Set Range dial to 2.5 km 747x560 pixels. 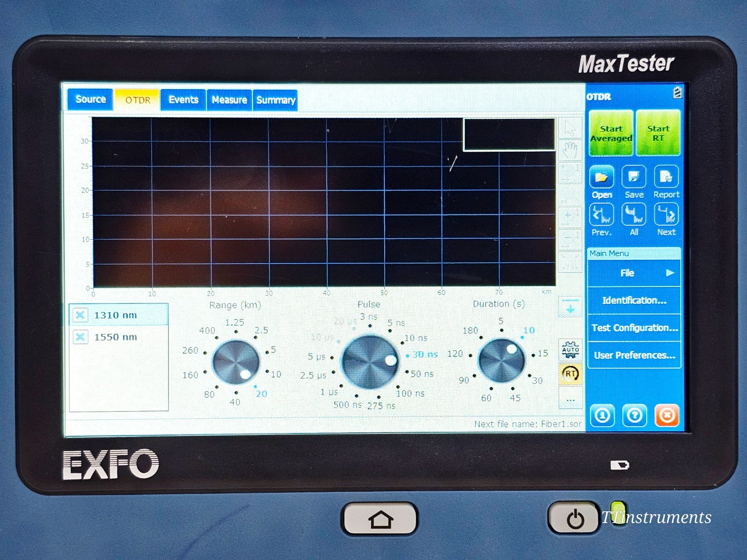[x=261, y=330]
